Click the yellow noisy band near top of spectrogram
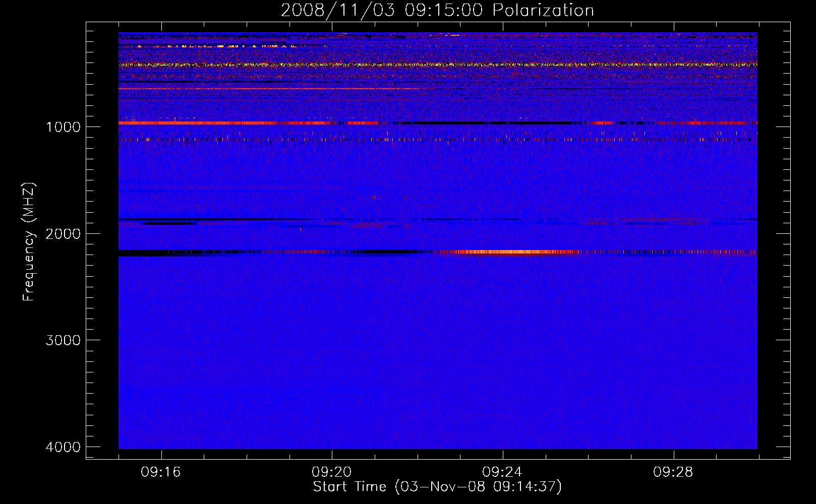 click(438, 65)
